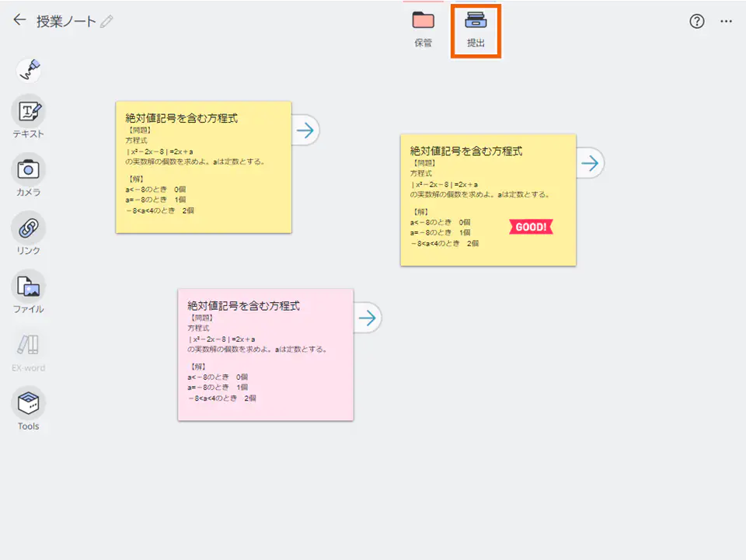Click the 提出 submit box
Viewport: 746px width, 560px height.
[476, 30]
